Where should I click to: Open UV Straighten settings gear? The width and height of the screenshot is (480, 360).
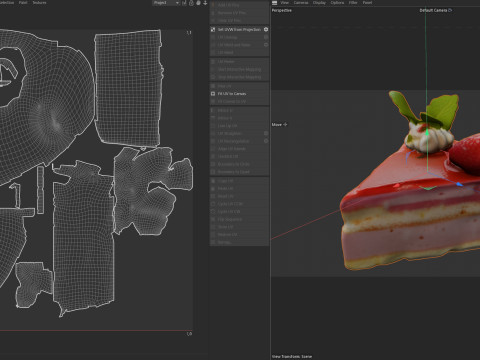pyautogui.click(x=266, y=133)
